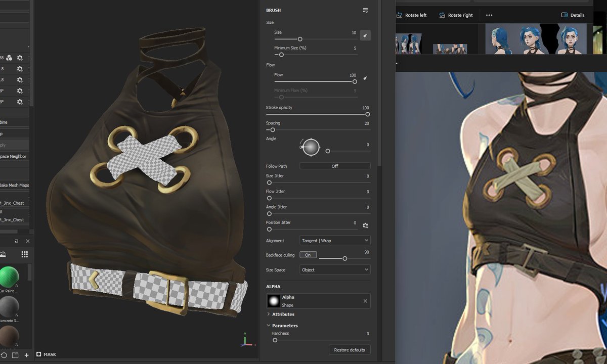Viewport: 607px width, 364px height.
Task: Toggle pen pressure icon for brush Size
Action: coord(365,35)
